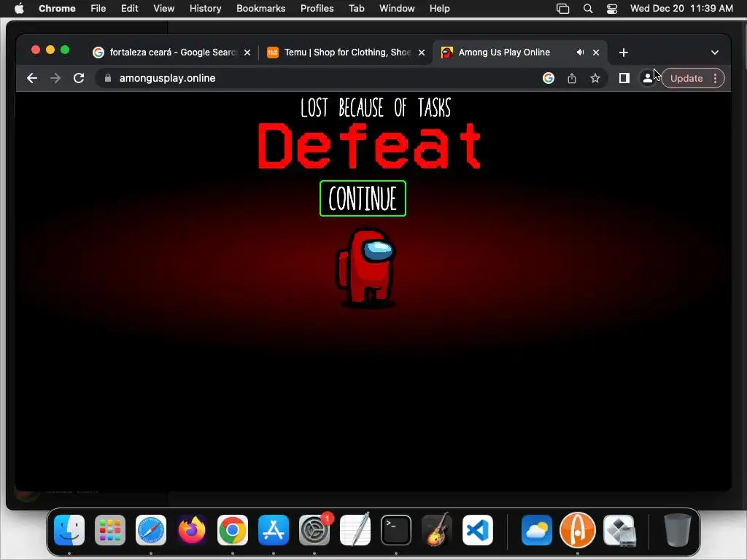Close the Temu tab
747x560 pixels.
tap(422, 52)
